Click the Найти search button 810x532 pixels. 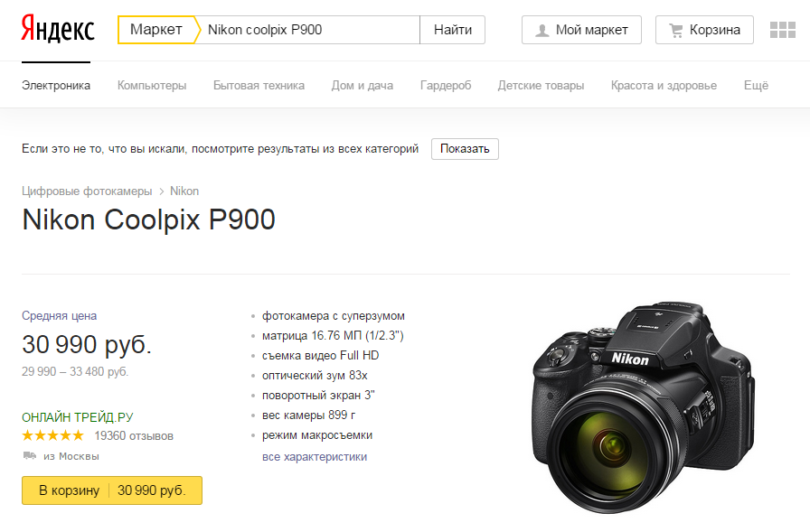453,30
